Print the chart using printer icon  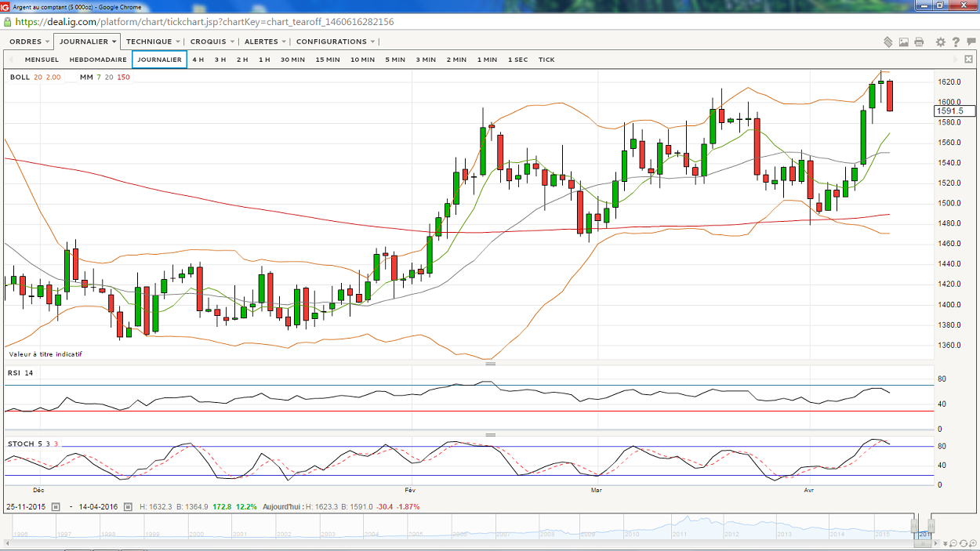click(919, 42)
